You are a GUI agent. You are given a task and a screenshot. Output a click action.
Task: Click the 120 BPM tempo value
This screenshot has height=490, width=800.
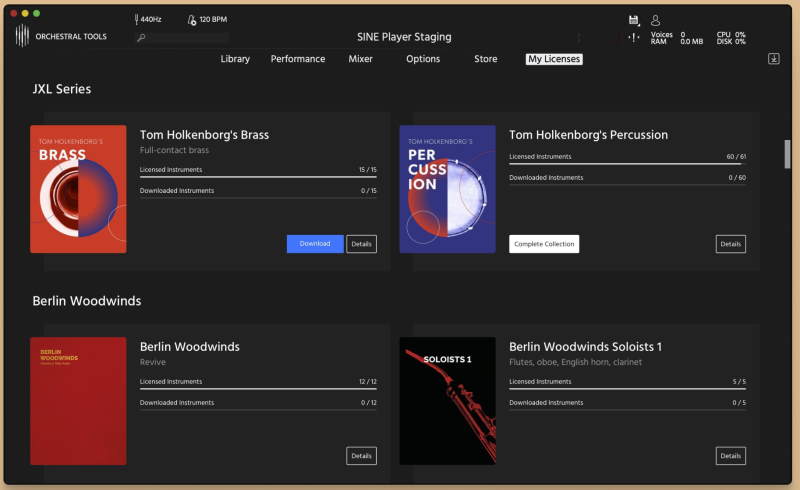click(213, 19)
